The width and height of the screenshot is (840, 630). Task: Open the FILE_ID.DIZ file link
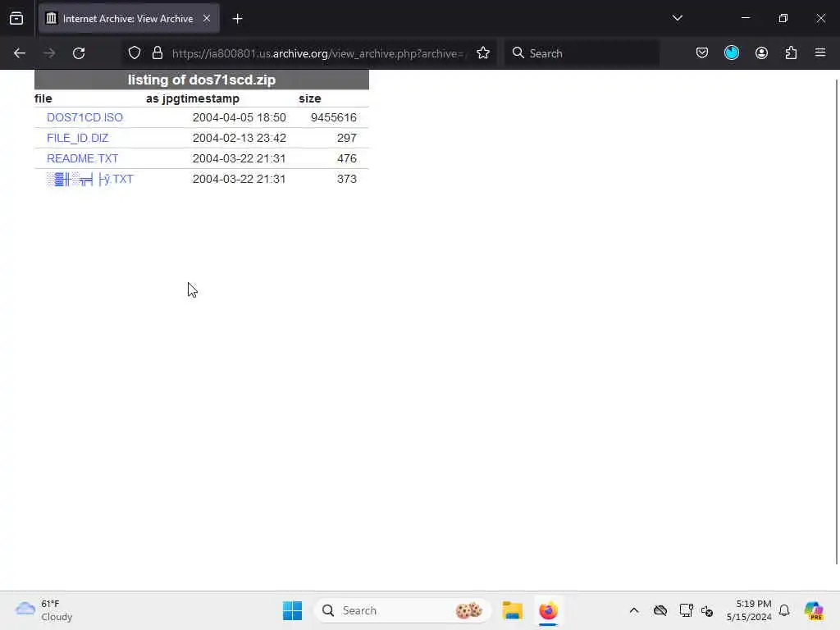78,138
